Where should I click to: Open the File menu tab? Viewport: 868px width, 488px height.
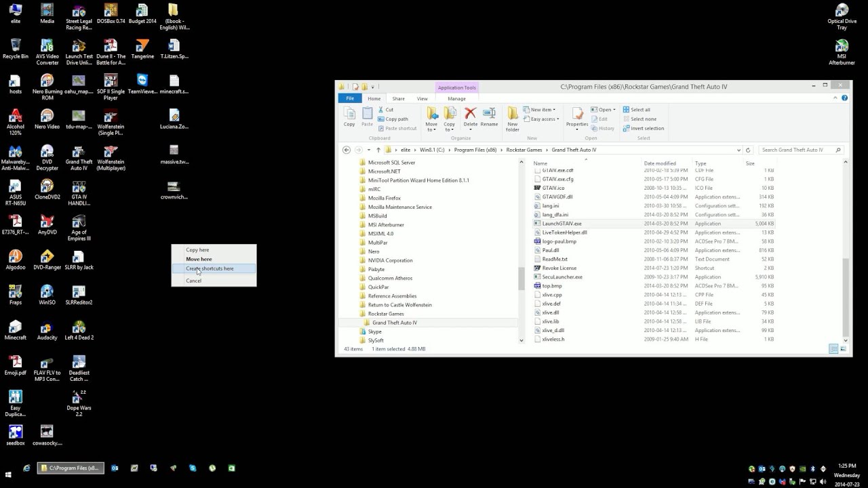point(350,98)
